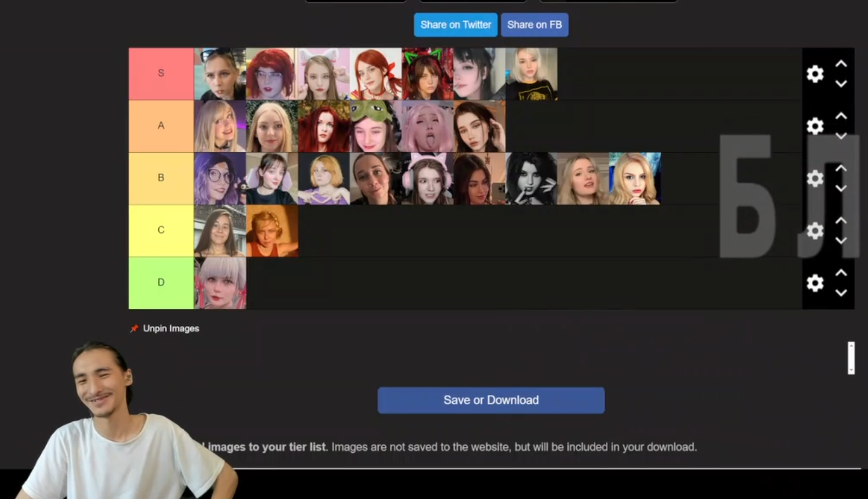
Task: Move C tier row down with arrow
Action: coord(841,241)
